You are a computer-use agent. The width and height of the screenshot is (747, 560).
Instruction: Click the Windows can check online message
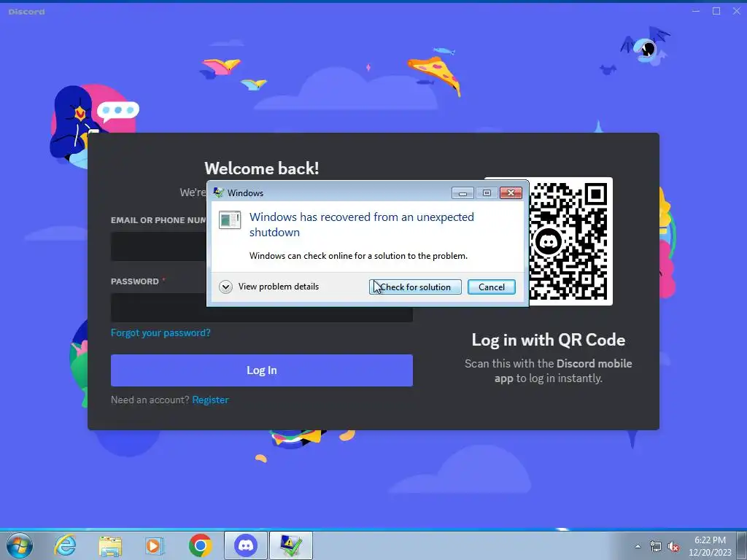coord(358,256)
